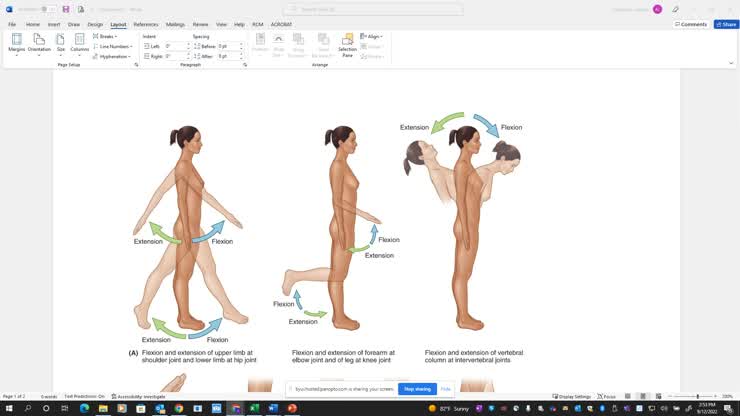Toggle Focus mode in the status bar
740x416 pixels.
click(606, 396)
